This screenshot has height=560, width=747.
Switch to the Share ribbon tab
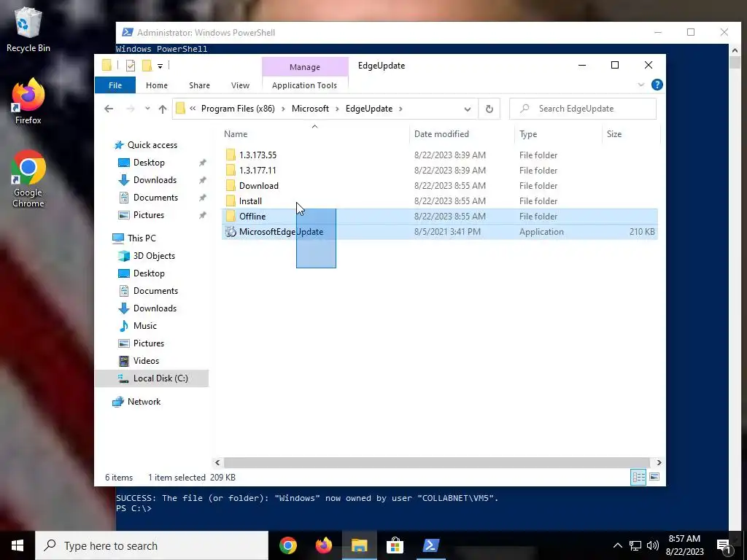click(x=199, y=85)
